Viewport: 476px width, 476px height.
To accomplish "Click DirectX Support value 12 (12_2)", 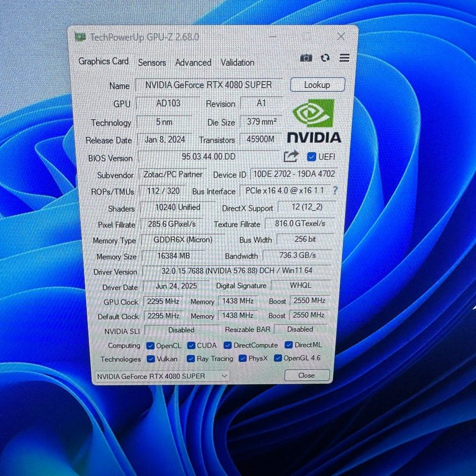I will [x=307, y=207].
